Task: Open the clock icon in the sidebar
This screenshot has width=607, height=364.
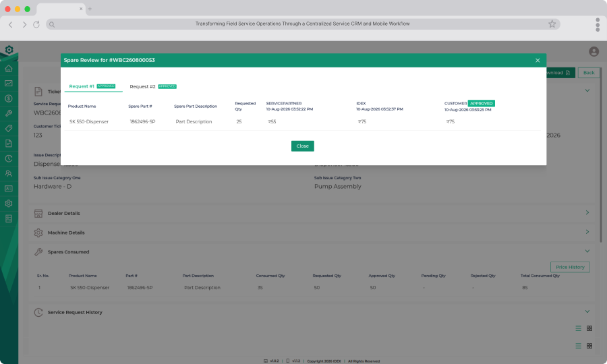Action: tap(9, 158)
